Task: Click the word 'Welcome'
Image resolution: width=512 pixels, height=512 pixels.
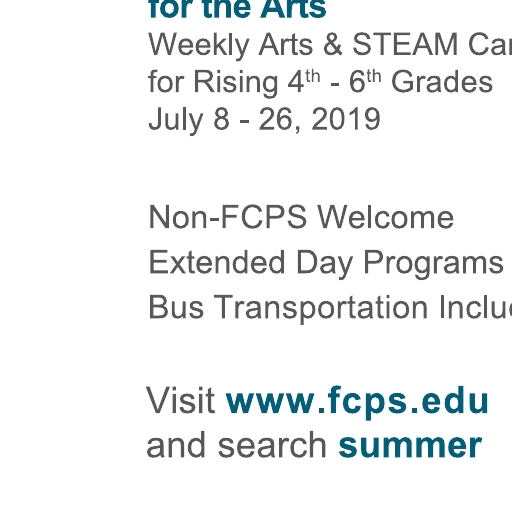Action: point(385,217)
